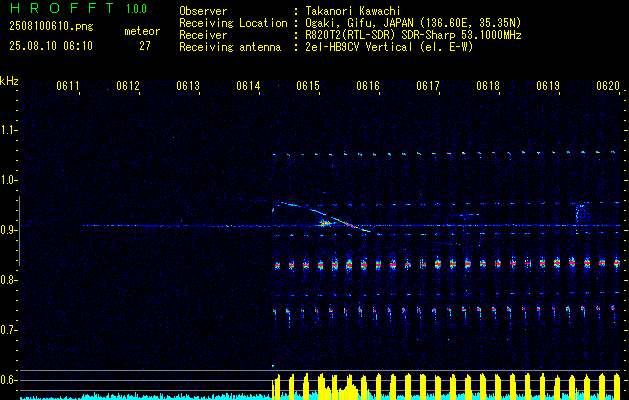Select Ogaki, Gifu, JAPAN coordinates text
The width and height of the screenshot is (629, 400).
(x=413, y=23)
